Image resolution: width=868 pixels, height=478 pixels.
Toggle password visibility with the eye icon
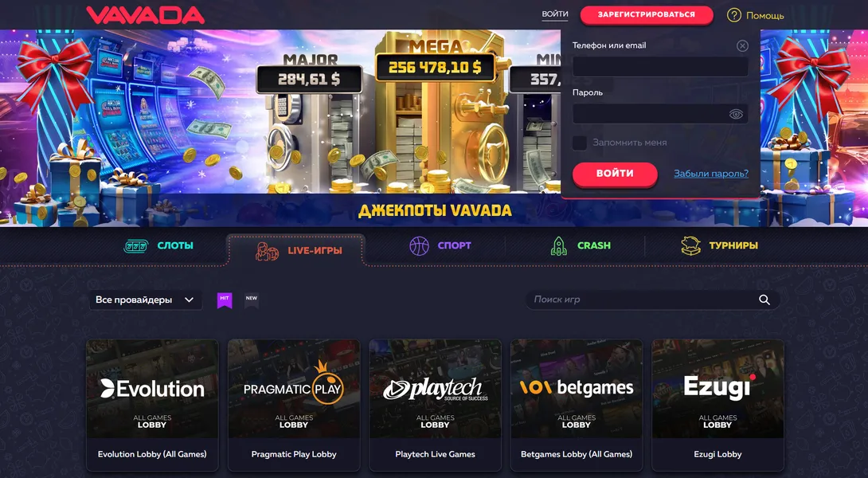736,114
